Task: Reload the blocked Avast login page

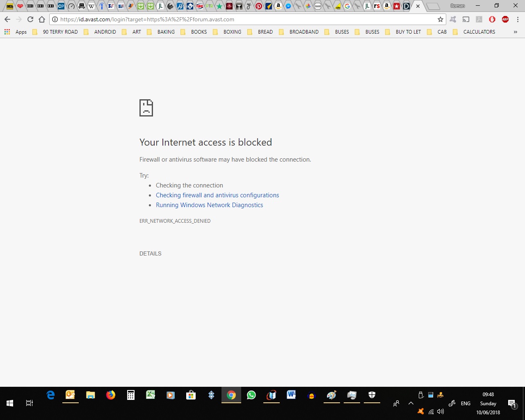Action: click(x=30, y=19)
